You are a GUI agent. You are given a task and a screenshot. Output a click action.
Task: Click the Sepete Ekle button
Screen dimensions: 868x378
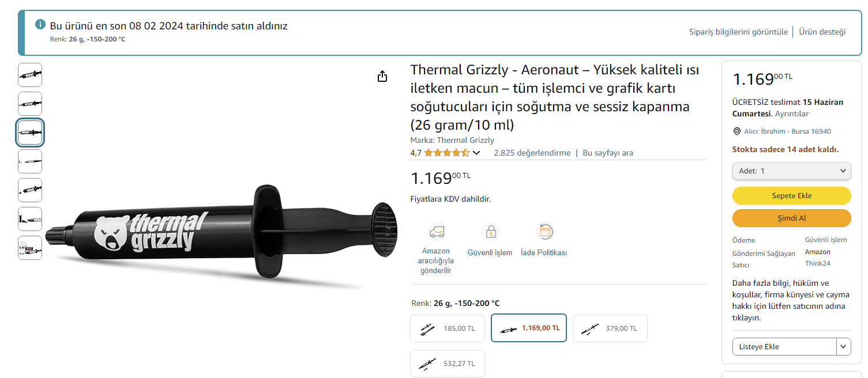(791, 195)
